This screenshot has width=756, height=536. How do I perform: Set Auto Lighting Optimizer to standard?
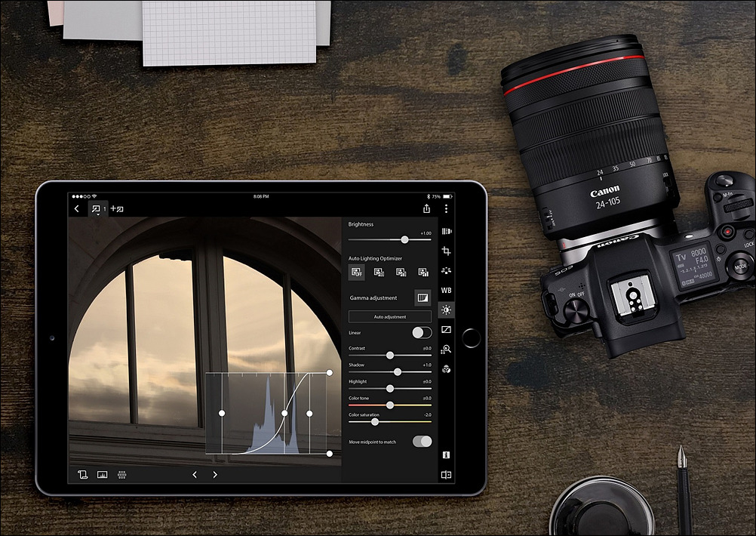pyautogui.click(x=401, y=273)
